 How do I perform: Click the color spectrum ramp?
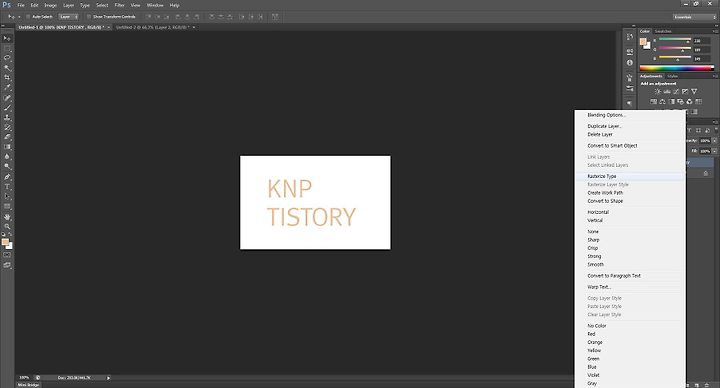click(x=677, y=68)
